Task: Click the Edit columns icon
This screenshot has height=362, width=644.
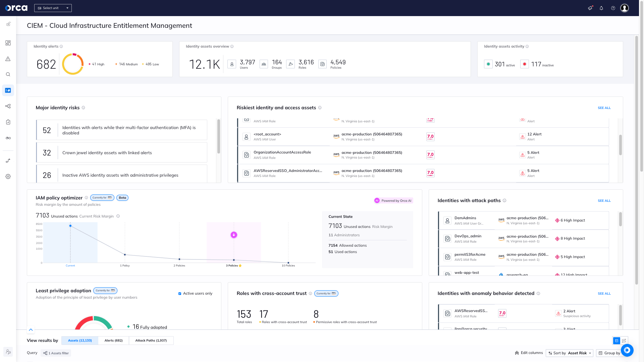Action: tap(517, 353)
